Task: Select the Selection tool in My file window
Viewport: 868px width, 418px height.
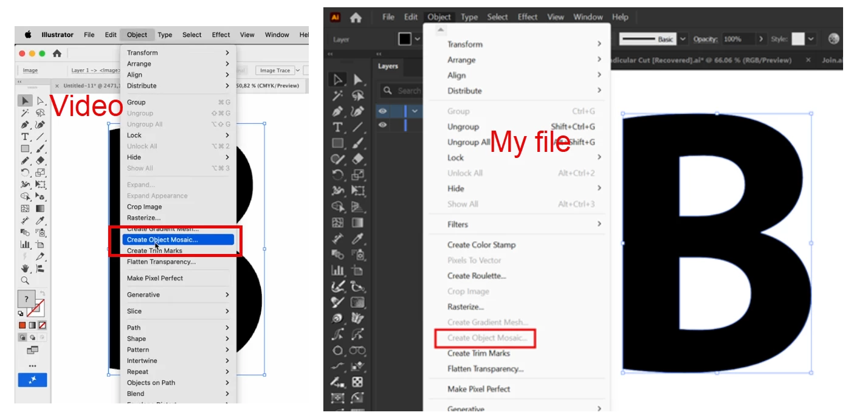Action: (x=337, y=80)
